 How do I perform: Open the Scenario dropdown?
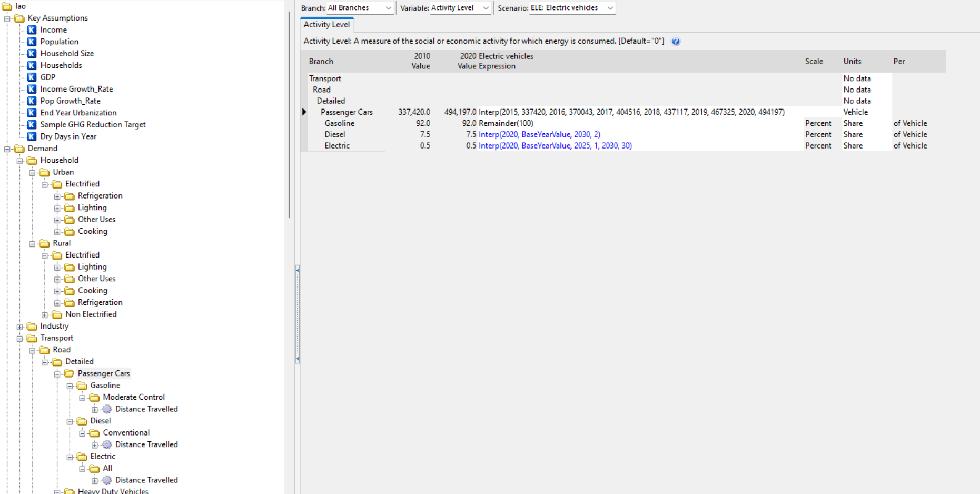(610, 8)
